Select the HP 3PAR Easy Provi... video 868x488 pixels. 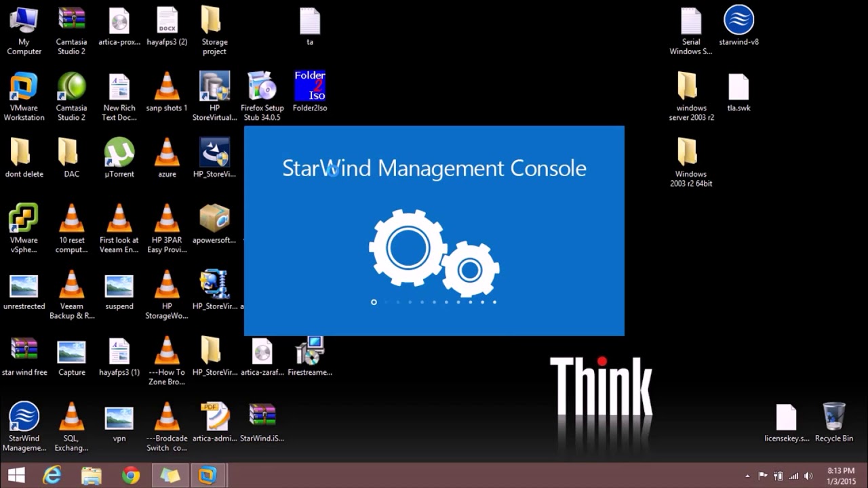click(167, 229)
